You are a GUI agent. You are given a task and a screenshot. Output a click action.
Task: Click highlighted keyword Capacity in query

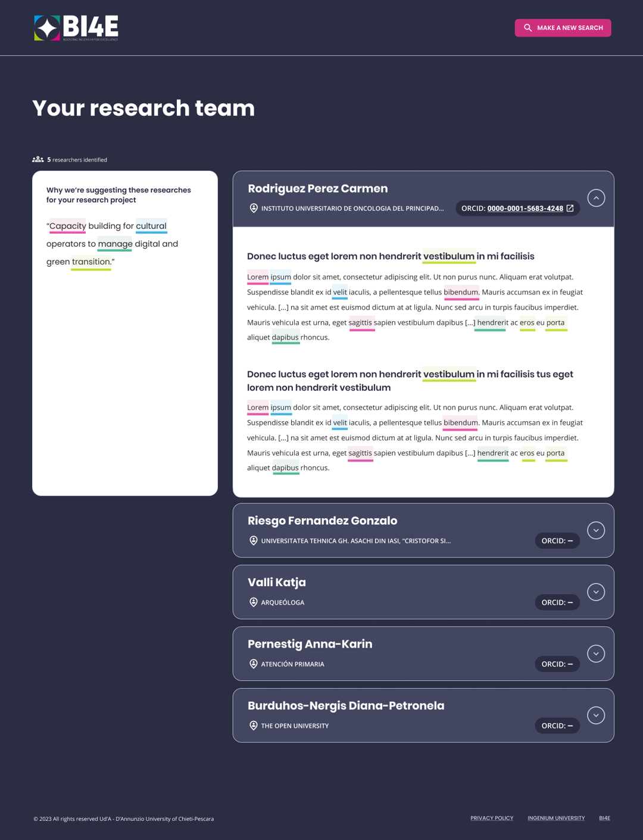coord(67,226)
